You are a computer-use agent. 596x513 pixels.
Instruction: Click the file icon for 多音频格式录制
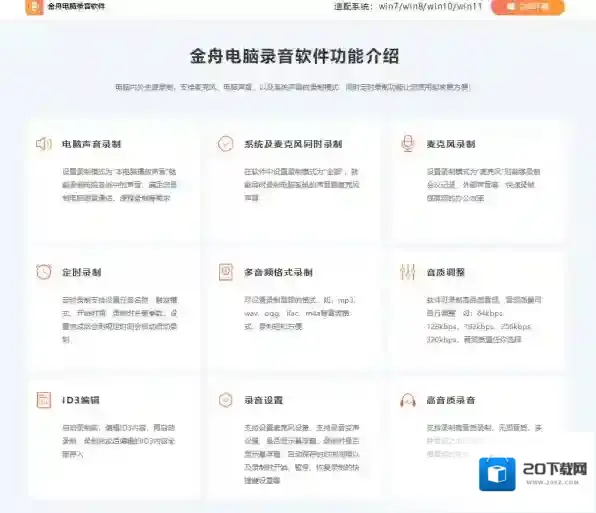click(226, 272)
